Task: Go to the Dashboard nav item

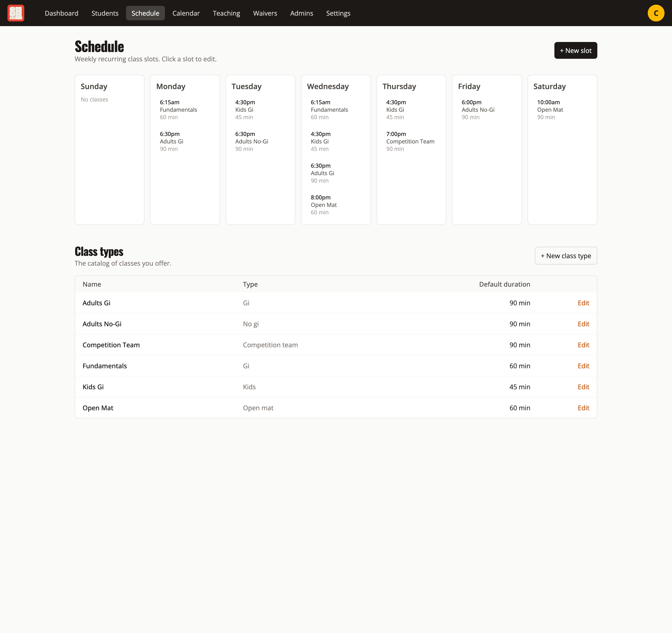Action: (62, 13)
